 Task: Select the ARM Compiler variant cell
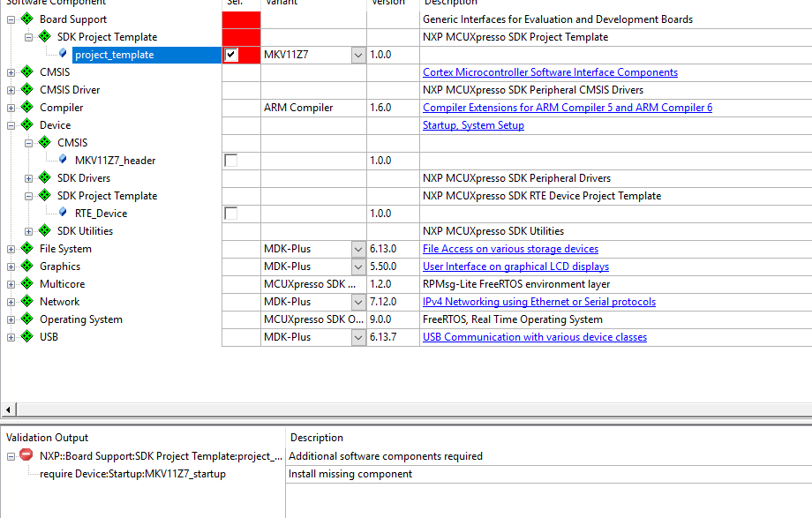pos(313,108)
